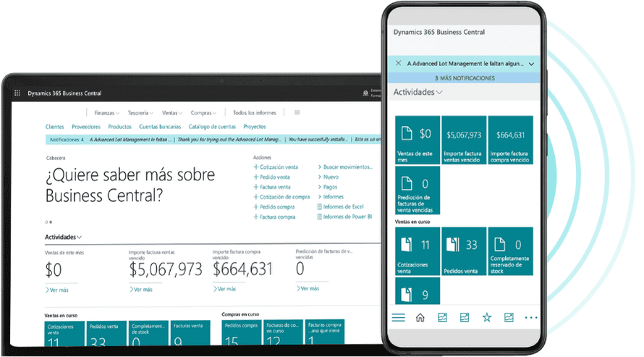The width and height of the screenshot is (644, 357).
Task: Tap the hamburger menu on phone bar
Action: [398, 318]
